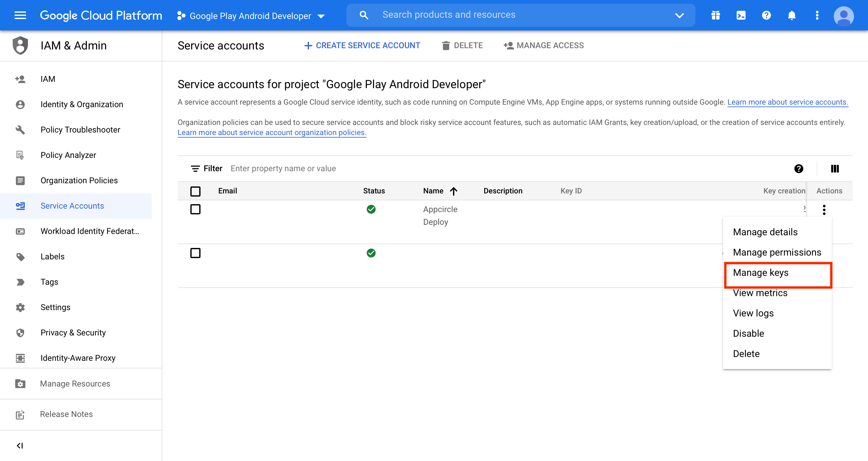
Task: Tick the second service account row checkbox
Action: click(195, 253)
